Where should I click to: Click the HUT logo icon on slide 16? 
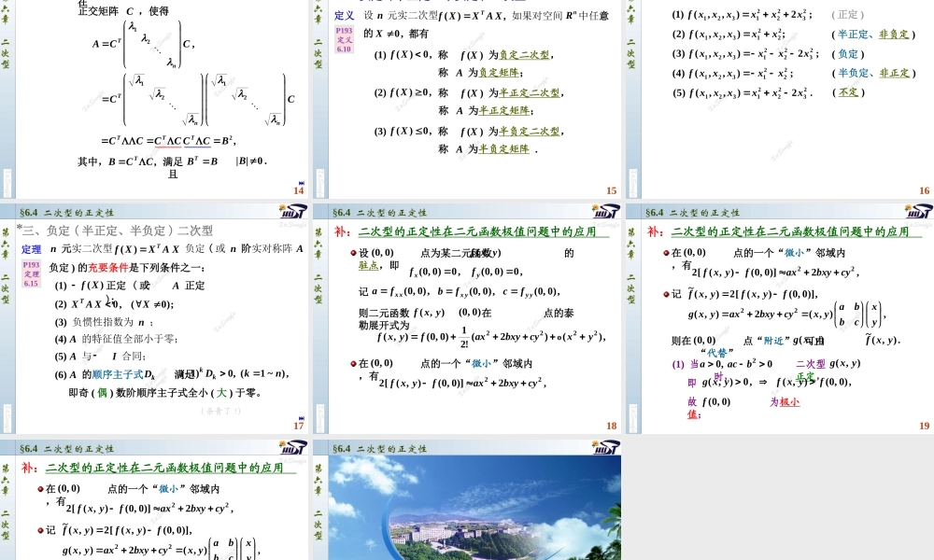[x=920, y=4]
